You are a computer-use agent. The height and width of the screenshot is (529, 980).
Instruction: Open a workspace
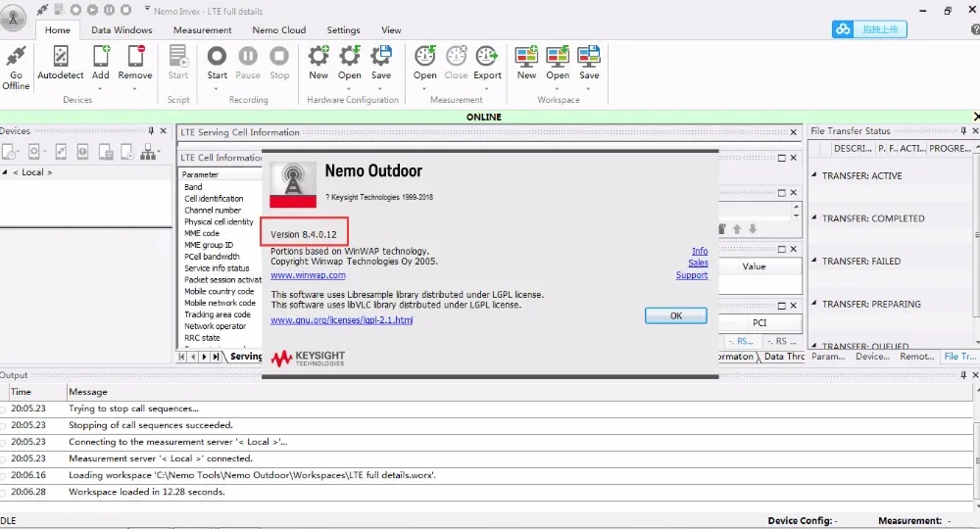[558, 56]
